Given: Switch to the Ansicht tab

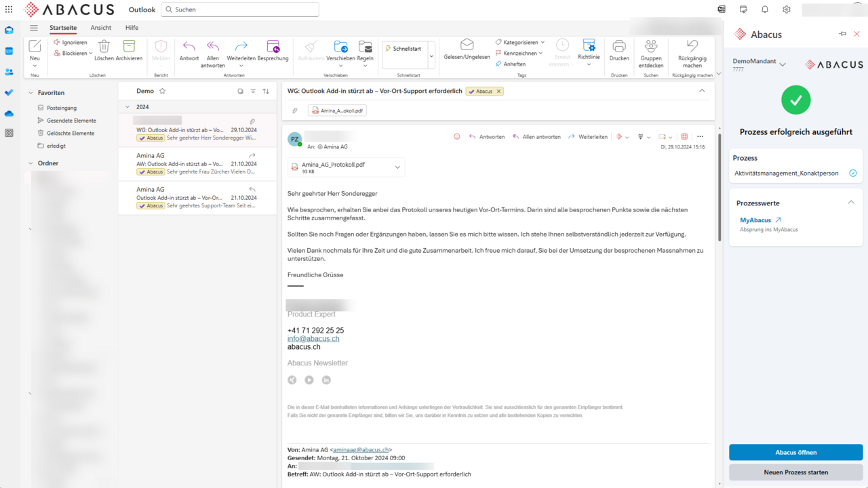Looking at the screenshot, I should tap(101, 28).
